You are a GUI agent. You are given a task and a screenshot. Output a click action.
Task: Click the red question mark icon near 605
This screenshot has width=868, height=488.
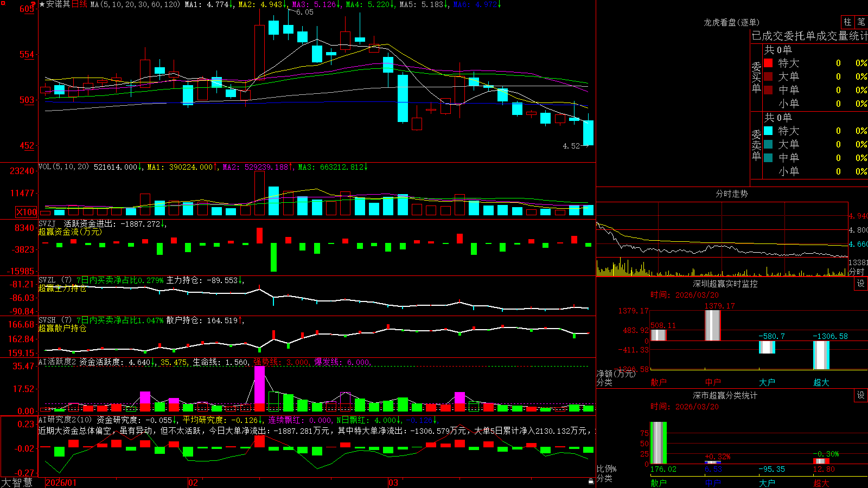pyautogui.click(x=34, y=4)
